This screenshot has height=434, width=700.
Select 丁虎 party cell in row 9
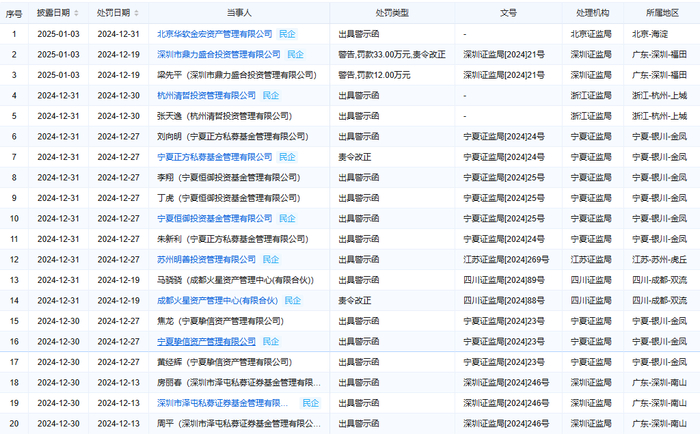pos(229,198)
